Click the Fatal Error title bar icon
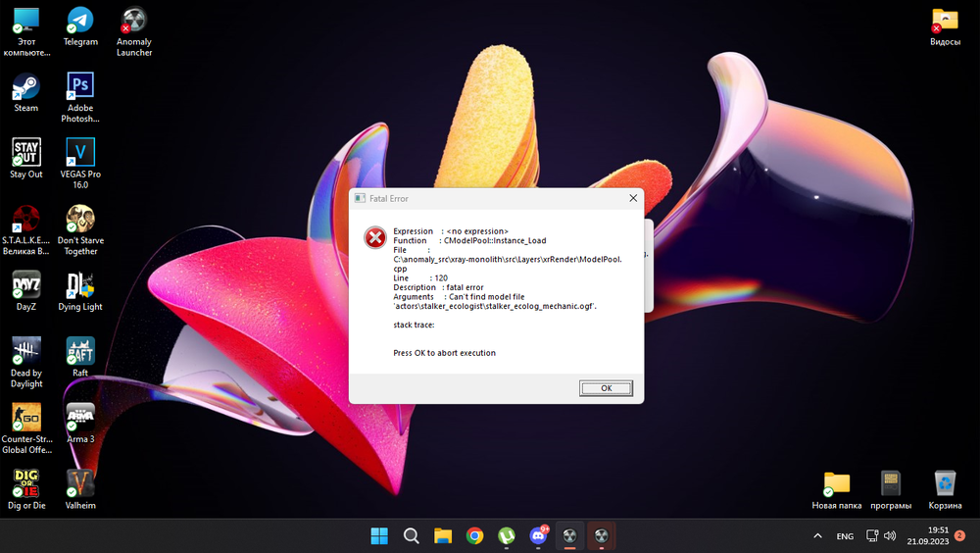The width and height of the screenshot is (980, 553). tap(360, 198)
